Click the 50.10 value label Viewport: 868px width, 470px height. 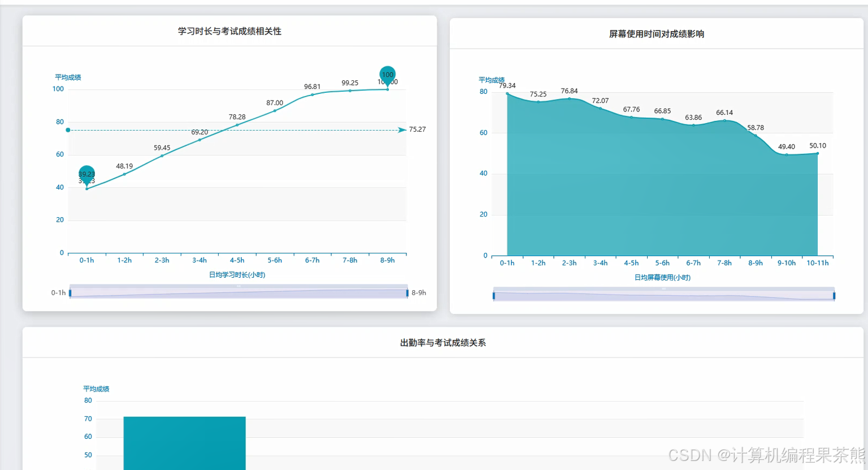click(x=818, y=146)
